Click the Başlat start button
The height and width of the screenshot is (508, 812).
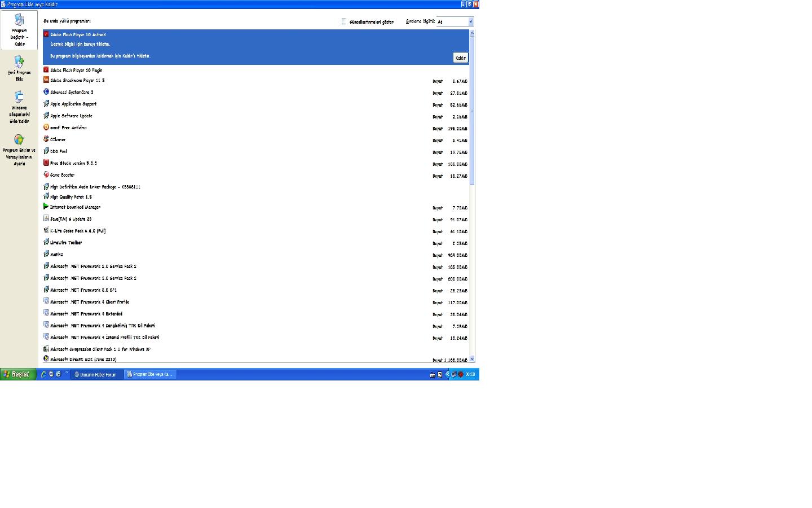[x=18, y=374]
